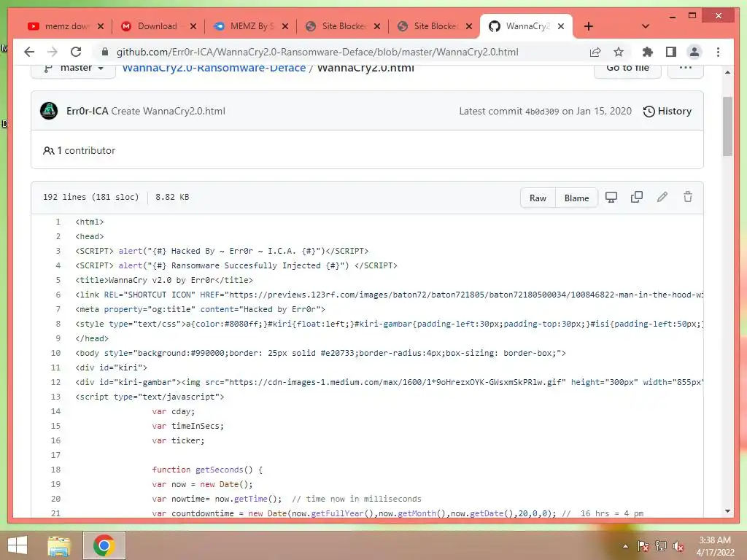Click the Err0r-ICA avatar image

click(49, 111)
